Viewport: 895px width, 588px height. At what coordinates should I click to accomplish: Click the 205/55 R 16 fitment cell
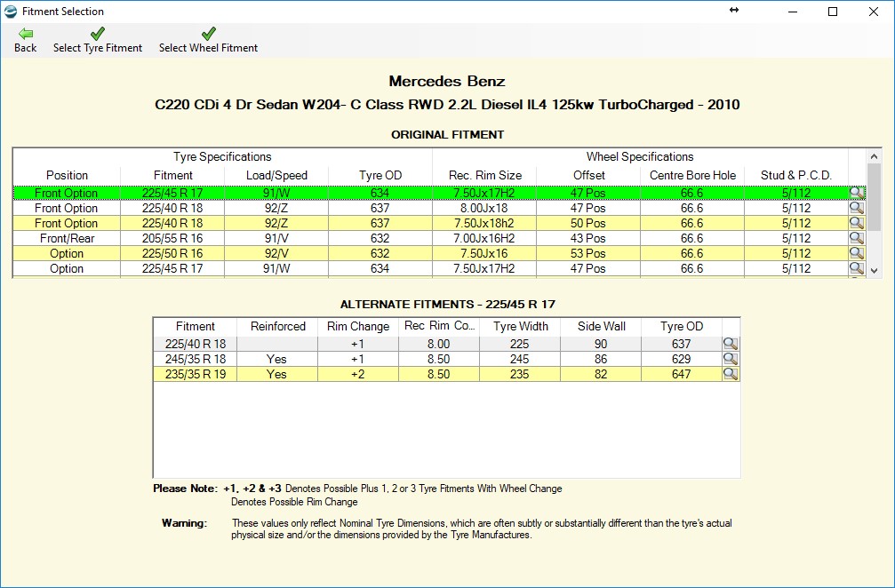173,238
